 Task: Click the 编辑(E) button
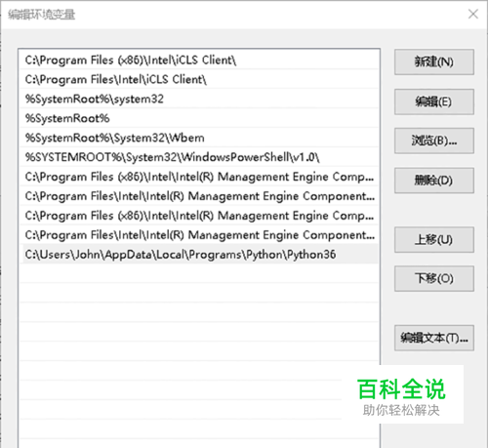tap(434, 102)
